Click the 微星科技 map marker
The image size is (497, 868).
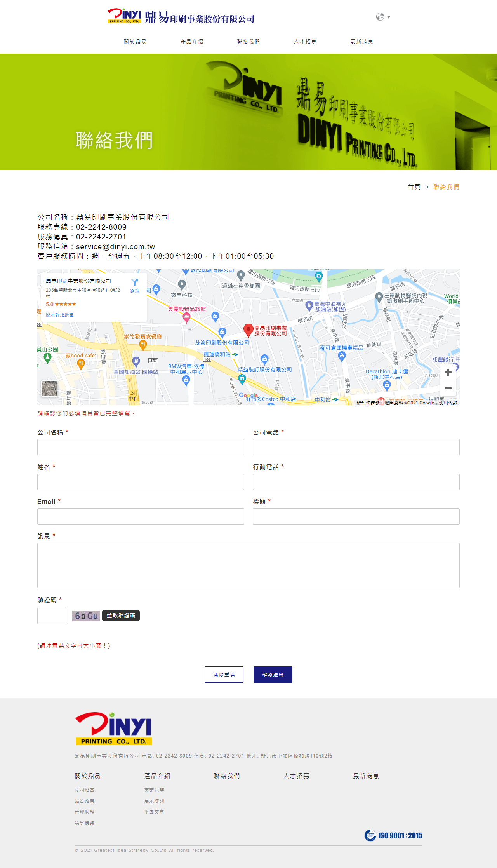[182, 284]
